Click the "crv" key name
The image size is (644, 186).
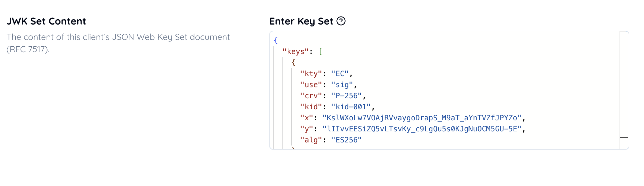point(311,96)
